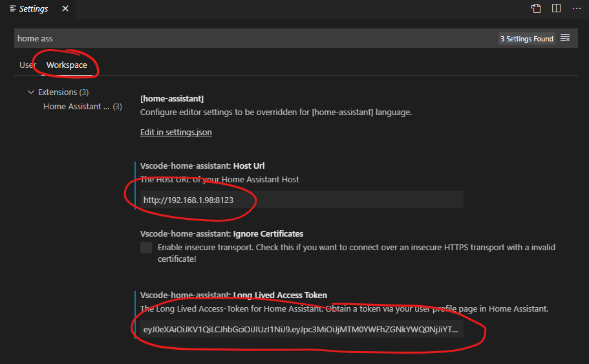
Task: Open Settings (JSON) via the file icon
Action: click(x=535, y=8)
